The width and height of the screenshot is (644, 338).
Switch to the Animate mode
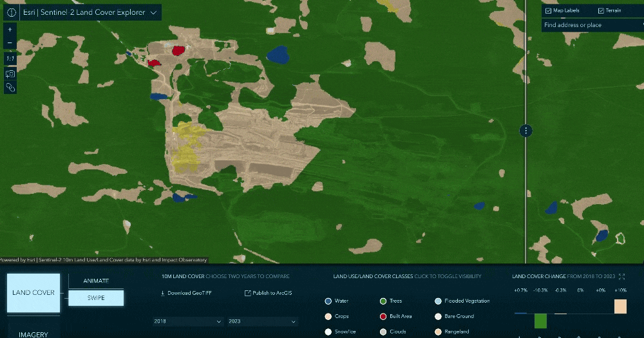96,281
